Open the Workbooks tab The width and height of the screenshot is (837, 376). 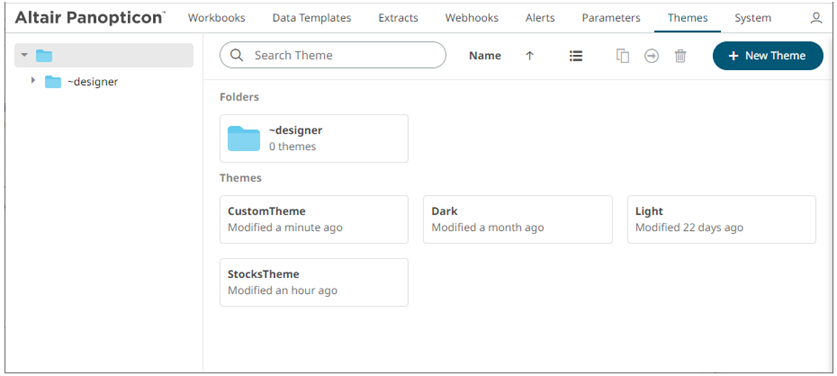(x=217, y=18)
